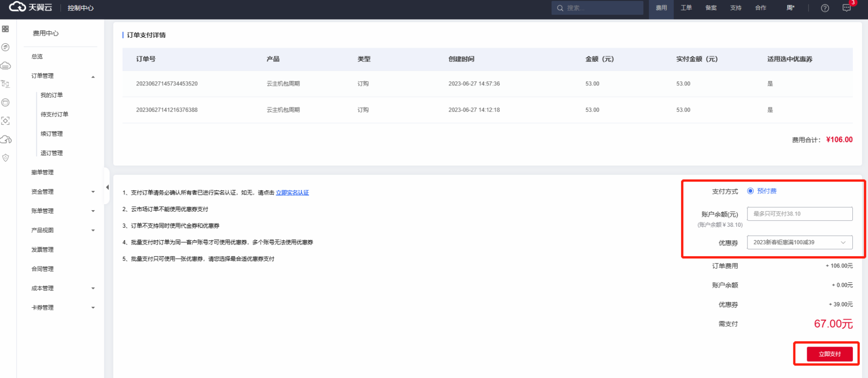Click the cloud server sidebar icon
The height and width of the screenshot is (378, 868).
click(x=5, y=66)
